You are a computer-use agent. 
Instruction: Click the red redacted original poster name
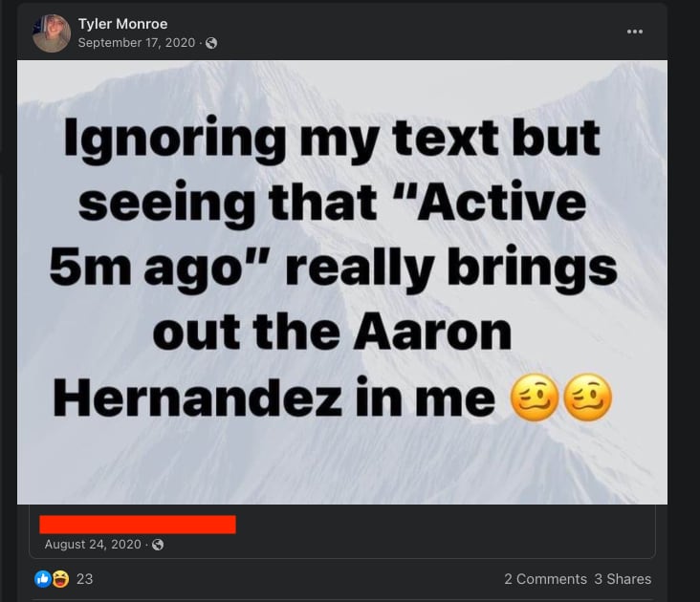click(138, 525)
